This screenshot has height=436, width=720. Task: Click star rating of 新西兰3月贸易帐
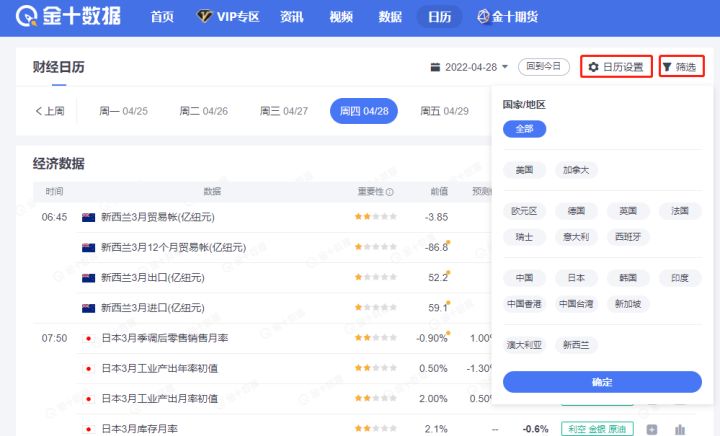tap(375, 217)
